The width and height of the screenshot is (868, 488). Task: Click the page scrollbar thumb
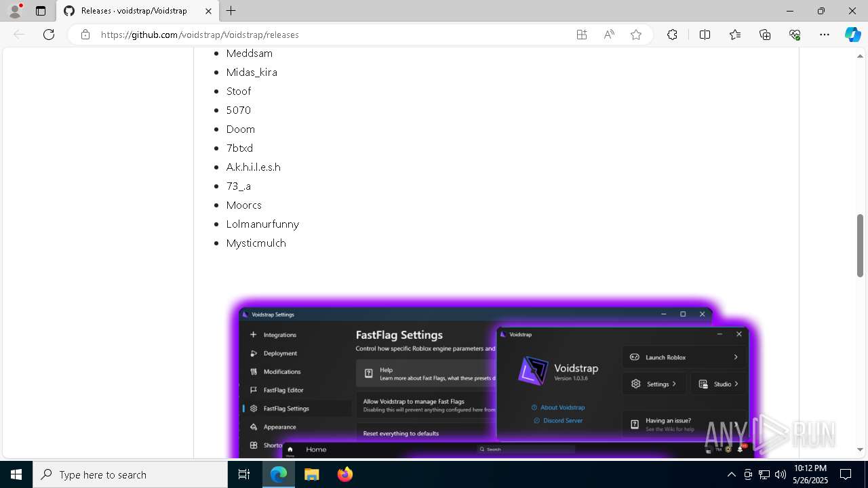(x=860, y=245)
